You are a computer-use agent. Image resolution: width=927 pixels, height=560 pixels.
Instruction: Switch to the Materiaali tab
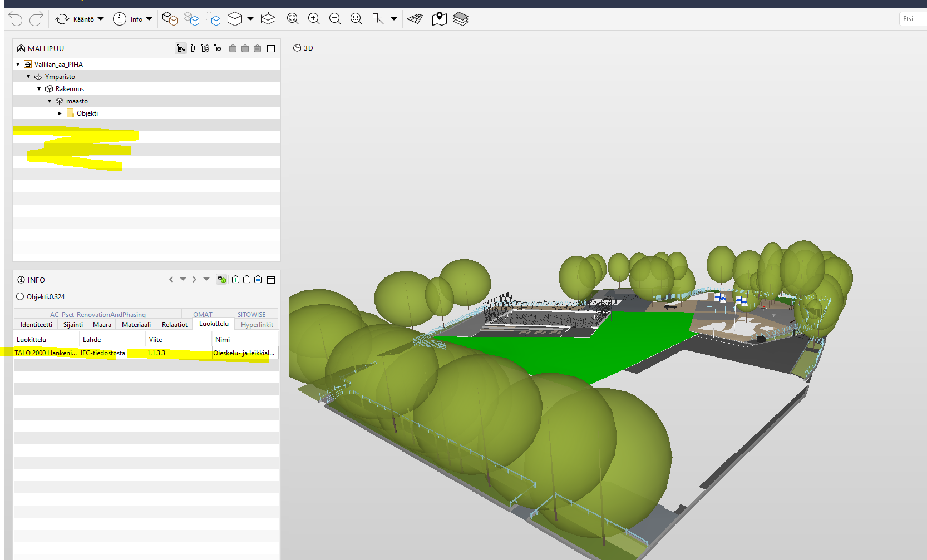tap(136, 325)
